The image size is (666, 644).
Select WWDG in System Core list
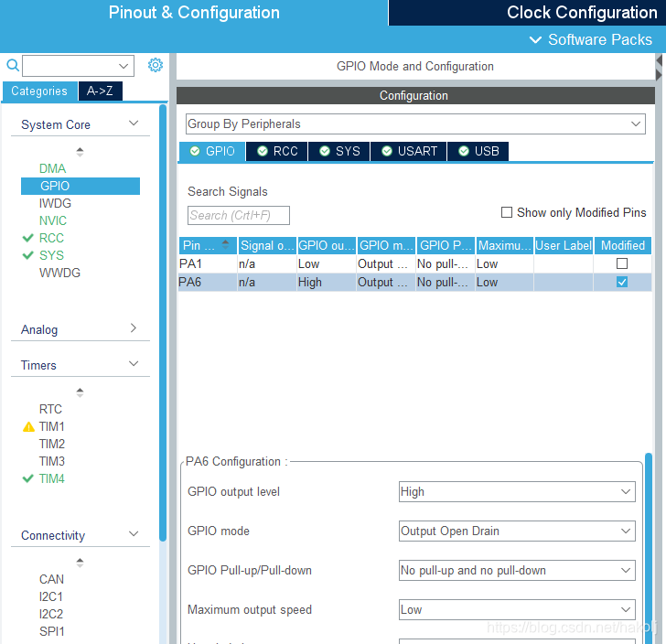[59, 273]
